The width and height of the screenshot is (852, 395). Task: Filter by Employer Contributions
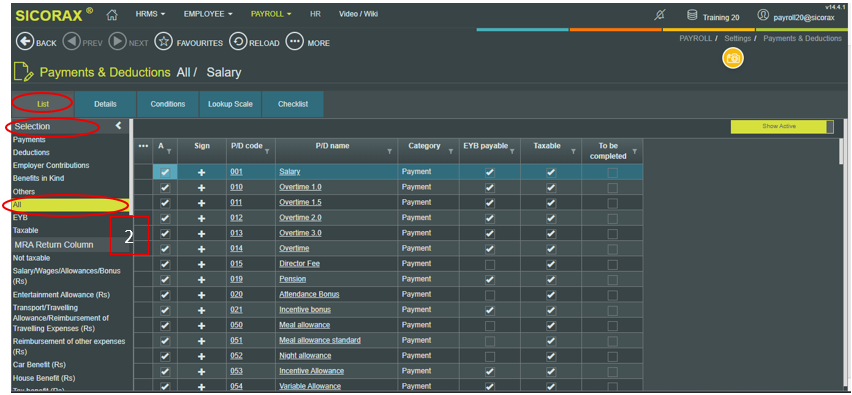pos(51,166)
